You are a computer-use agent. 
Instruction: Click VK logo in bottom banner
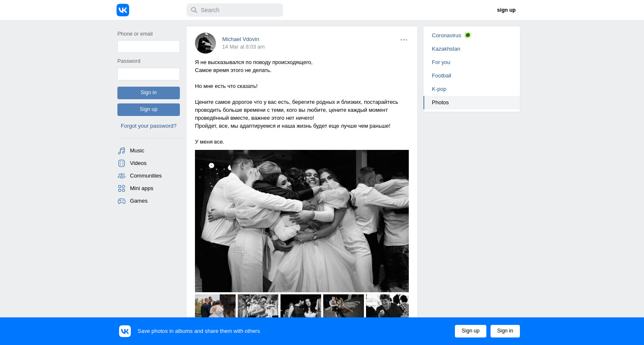tap(125, 331)
